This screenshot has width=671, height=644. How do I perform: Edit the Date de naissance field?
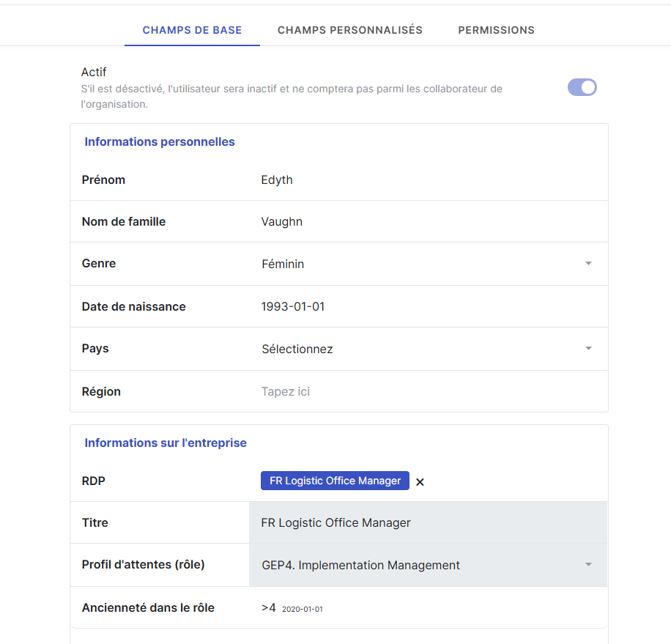425,307
